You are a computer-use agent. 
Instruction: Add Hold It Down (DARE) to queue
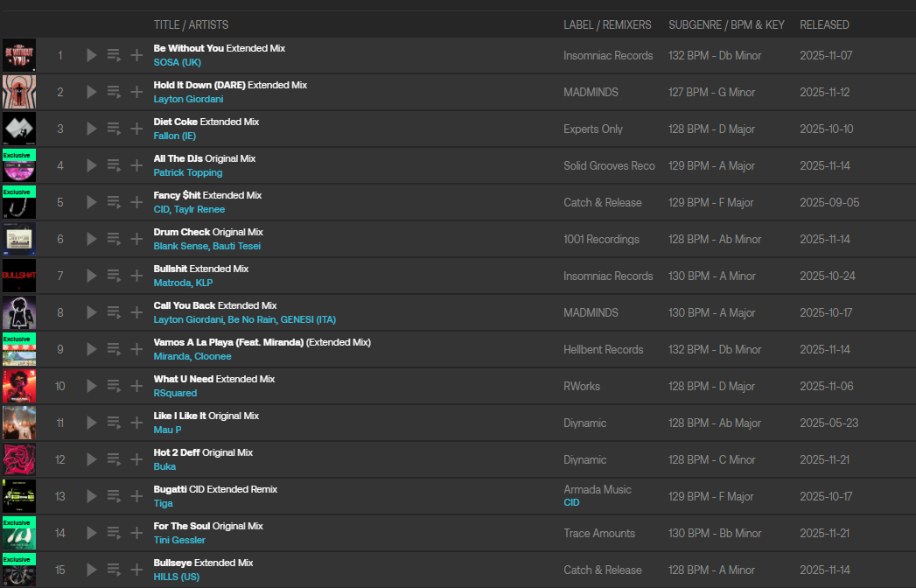(114, 92)
